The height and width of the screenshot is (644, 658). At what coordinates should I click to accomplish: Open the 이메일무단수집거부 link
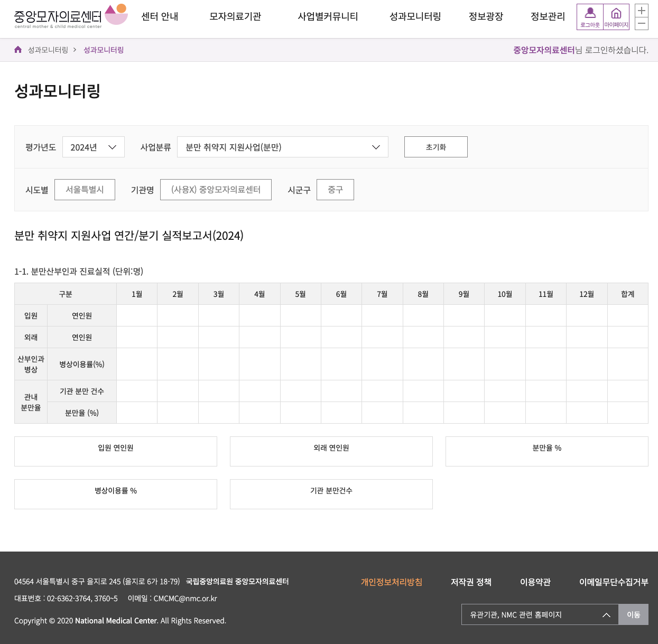(613, 582)
